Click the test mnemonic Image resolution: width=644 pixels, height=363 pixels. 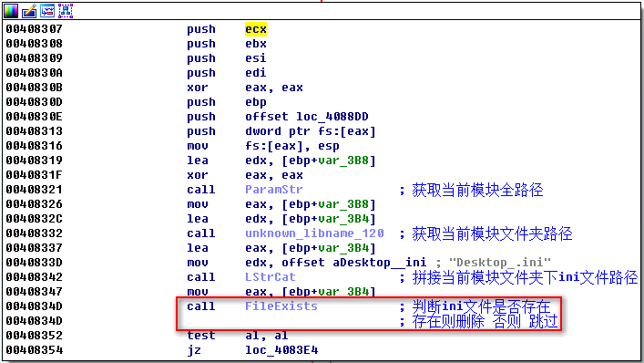[201, 336]
